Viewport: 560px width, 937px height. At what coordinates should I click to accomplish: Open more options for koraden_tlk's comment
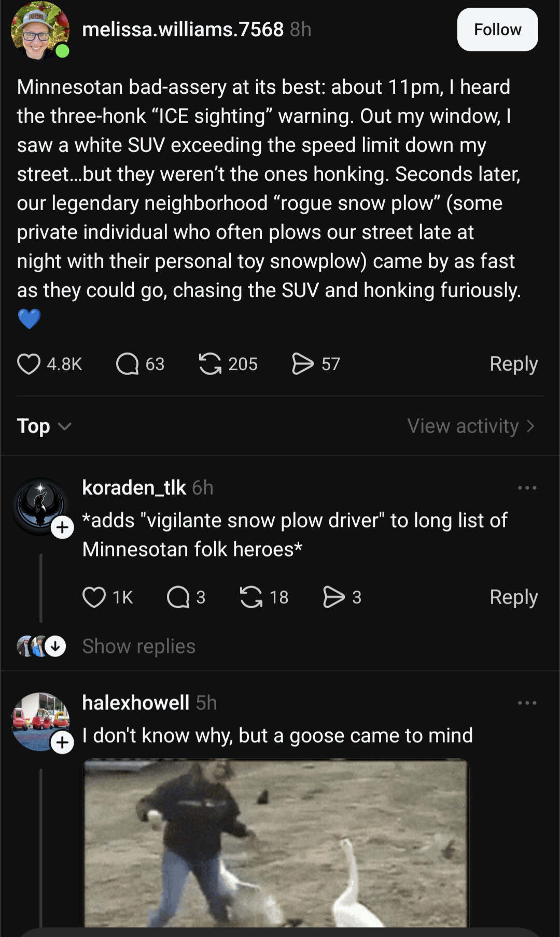tap(527, 488)
